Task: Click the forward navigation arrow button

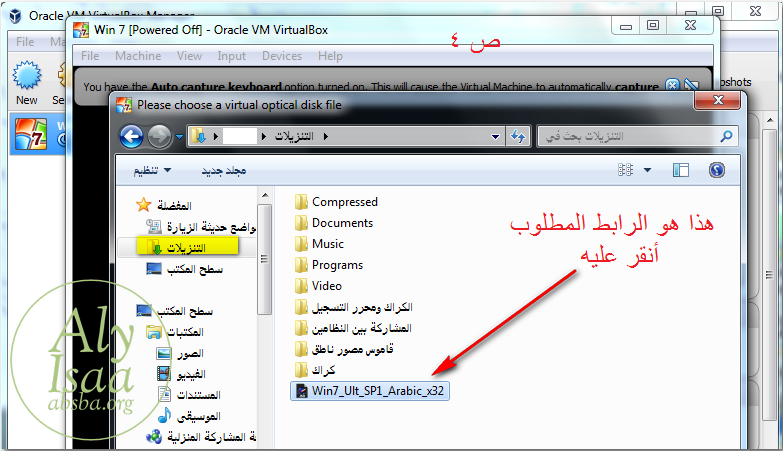Action: point(159,136)
